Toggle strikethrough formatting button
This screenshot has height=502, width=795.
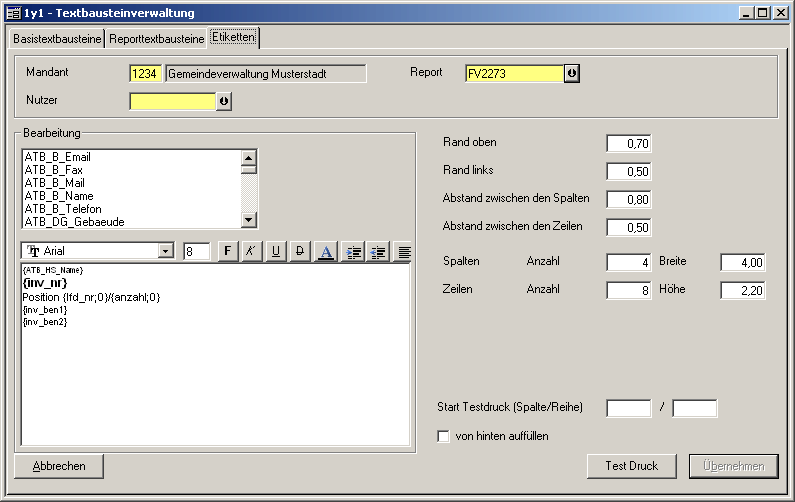pos(300,252)
